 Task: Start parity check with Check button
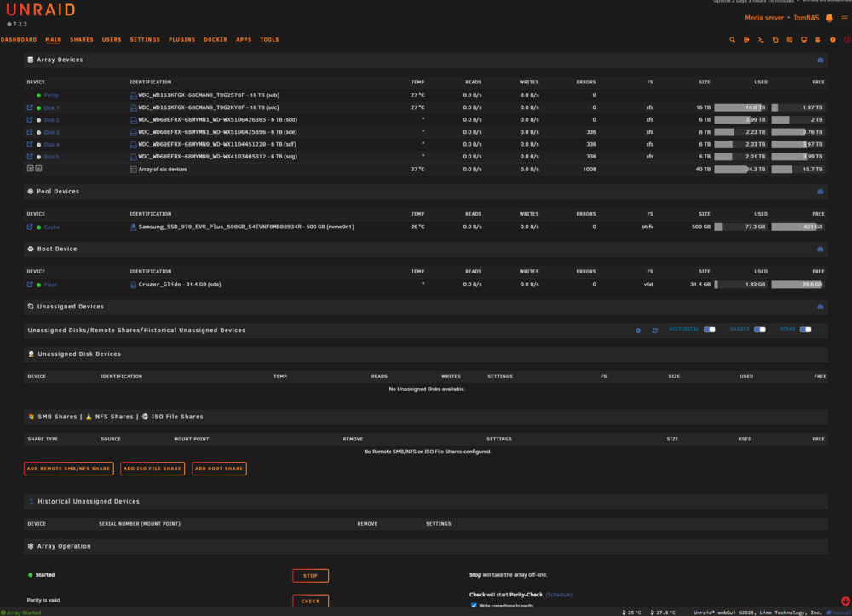310,601
